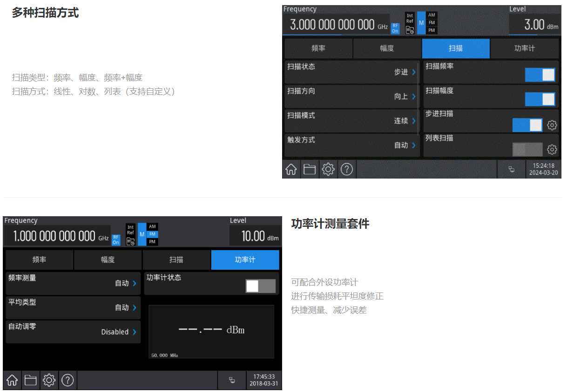The image size is (567, 392).
Task: Expand 触发方式 自动 option
Action: click(351, 145)
